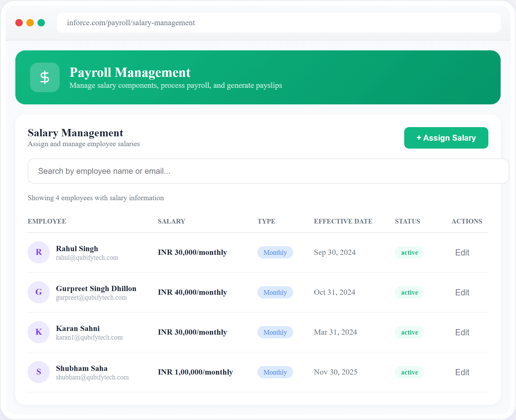
Task: Click Shubham Saha's S avatar
Action: point(39,372)
